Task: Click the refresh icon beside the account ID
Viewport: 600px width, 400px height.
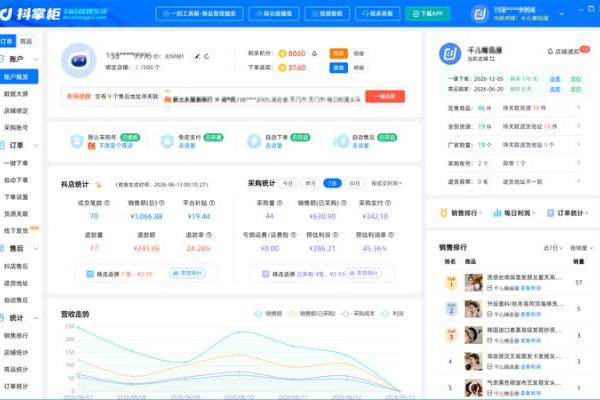Action: (207, 56)
